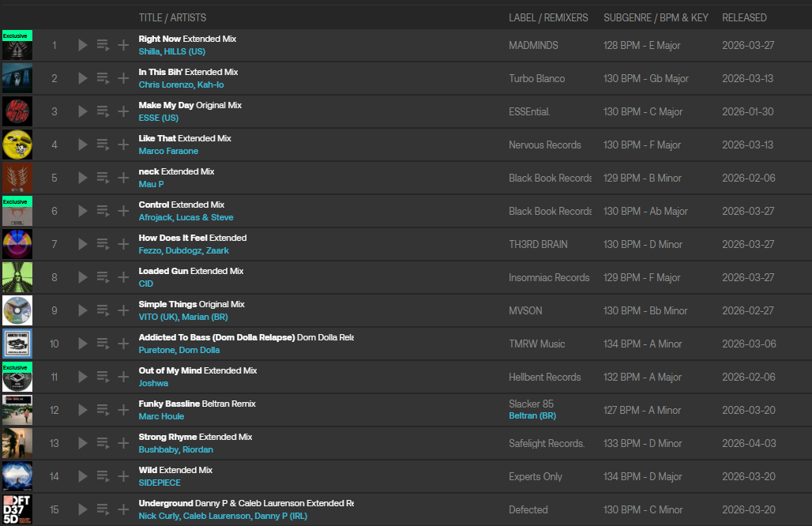Open the Dom Dolla artist link
The width and height of the screenshot is (812, 526).
click(199, 350)
